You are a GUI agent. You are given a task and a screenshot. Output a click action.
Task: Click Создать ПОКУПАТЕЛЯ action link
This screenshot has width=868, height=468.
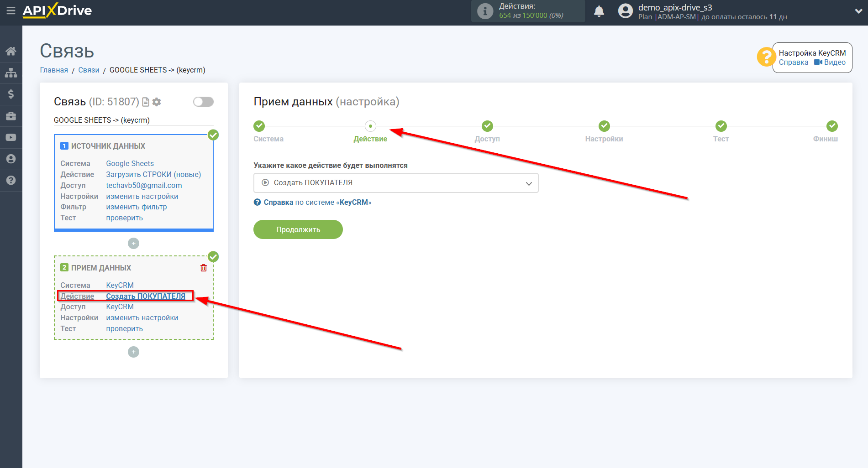pos(146,296)
